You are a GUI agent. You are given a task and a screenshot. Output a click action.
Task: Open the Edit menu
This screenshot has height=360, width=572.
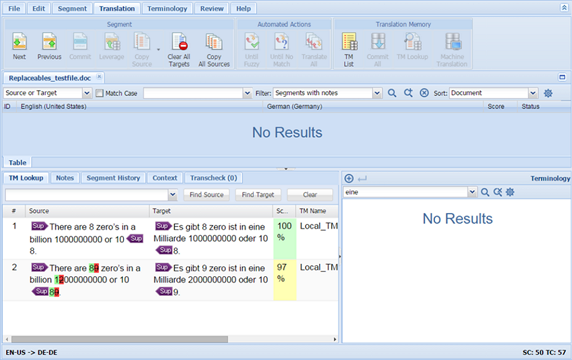pyautogui.click(x=39, y=8)
